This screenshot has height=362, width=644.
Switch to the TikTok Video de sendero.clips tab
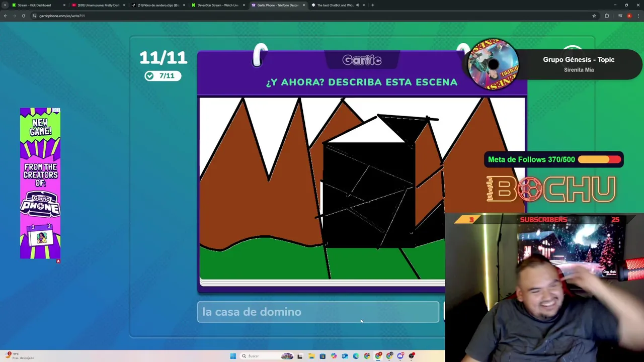point(158,5)
